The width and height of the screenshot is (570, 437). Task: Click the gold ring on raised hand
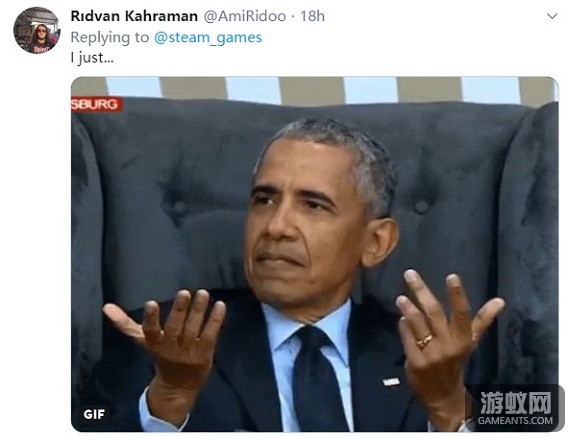[x=424, y=341]
